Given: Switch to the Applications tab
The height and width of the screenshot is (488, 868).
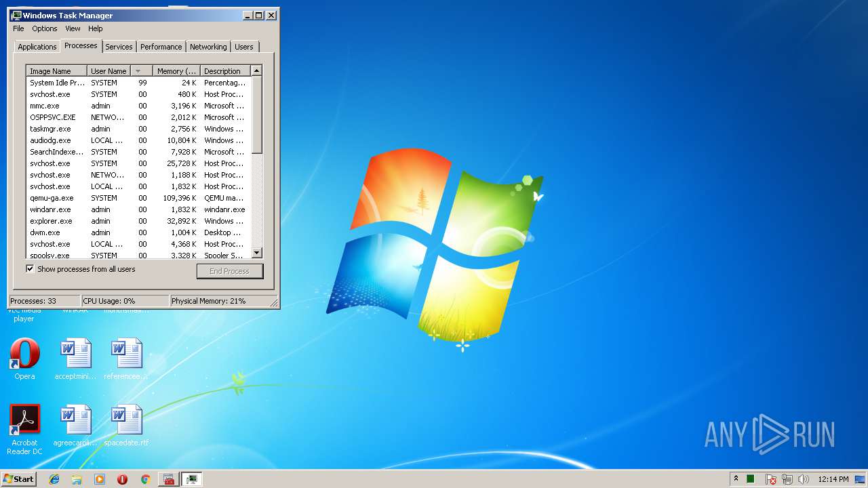Looking at the screenshot, I should click(x=37, y=47).
